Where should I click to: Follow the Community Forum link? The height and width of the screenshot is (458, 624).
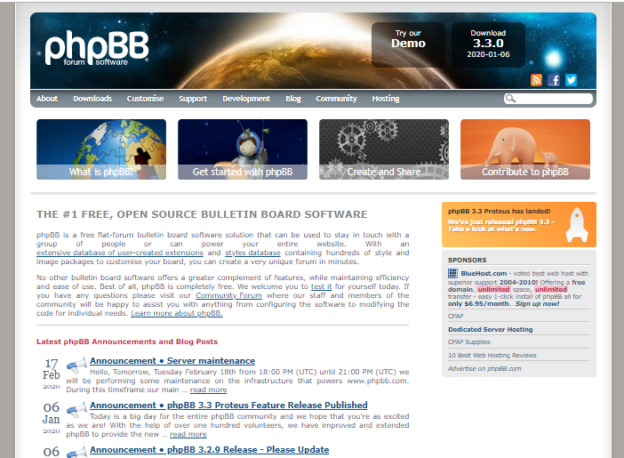(229, 295)
